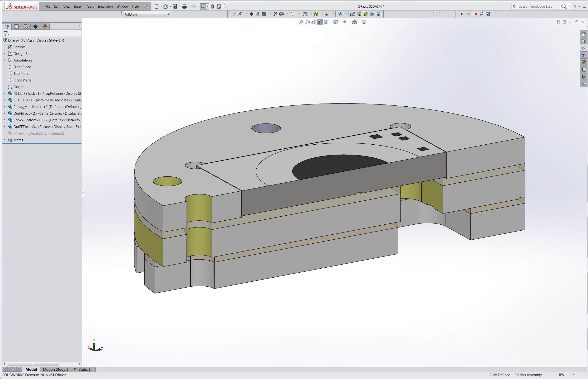Click the feature tree horizontal scrollbar
Viewport: 588px width, 379px height.
tap(33, 364)
